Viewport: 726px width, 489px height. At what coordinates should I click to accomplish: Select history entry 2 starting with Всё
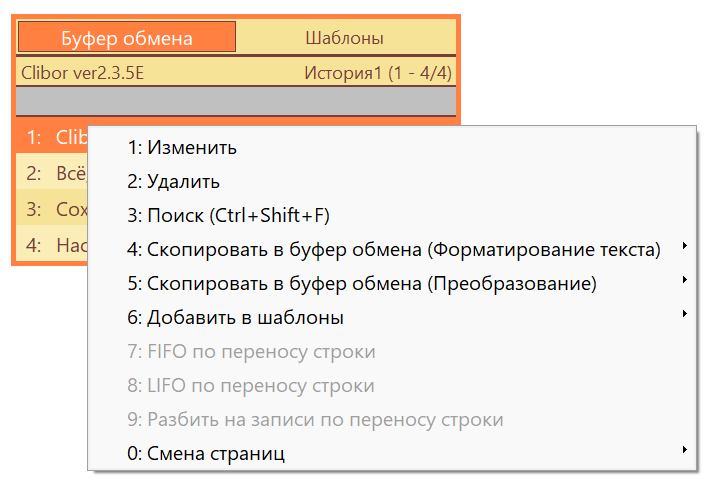pos(52,174)
